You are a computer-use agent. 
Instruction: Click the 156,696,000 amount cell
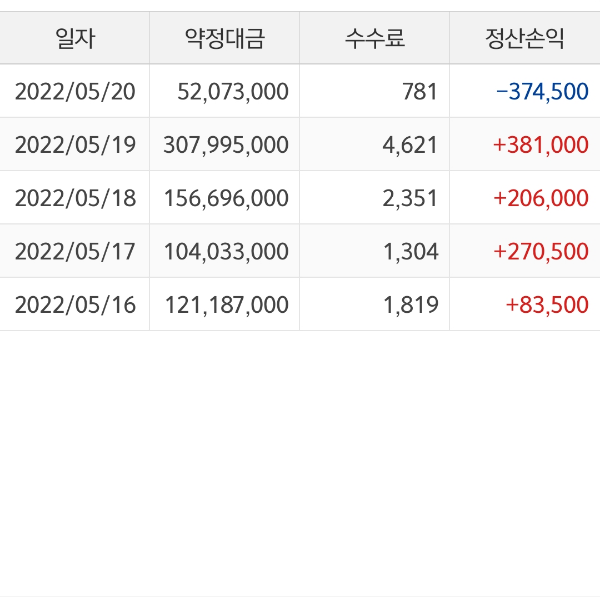[x=226, y=198]
